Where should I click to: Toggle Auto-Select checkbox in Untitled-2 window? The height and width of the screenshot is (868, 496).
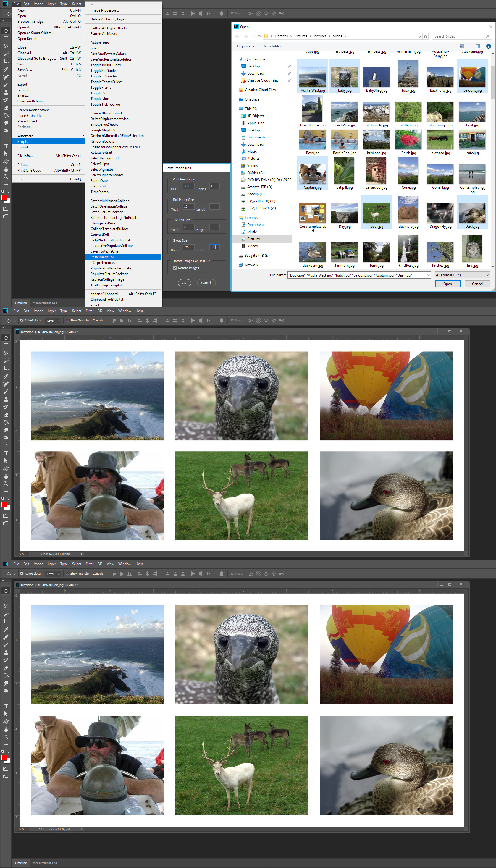[x=22, y=573]
